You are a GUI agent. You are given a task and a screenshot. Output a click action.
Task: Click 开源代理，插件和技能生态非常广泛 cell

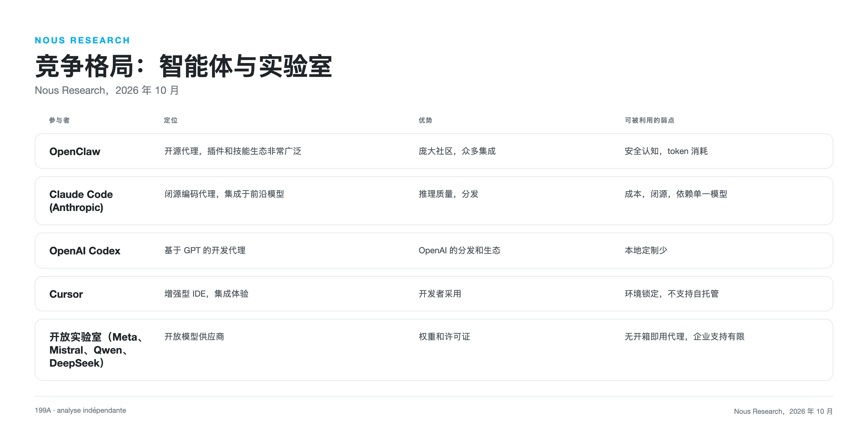point(233,151)
